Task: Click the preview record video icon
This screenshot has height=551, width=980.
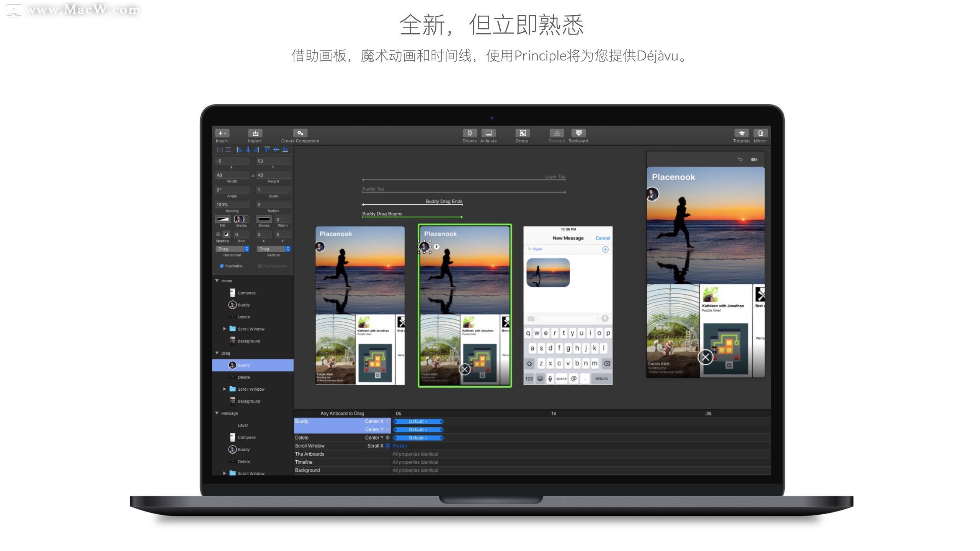Action: (x=754, y=160)
